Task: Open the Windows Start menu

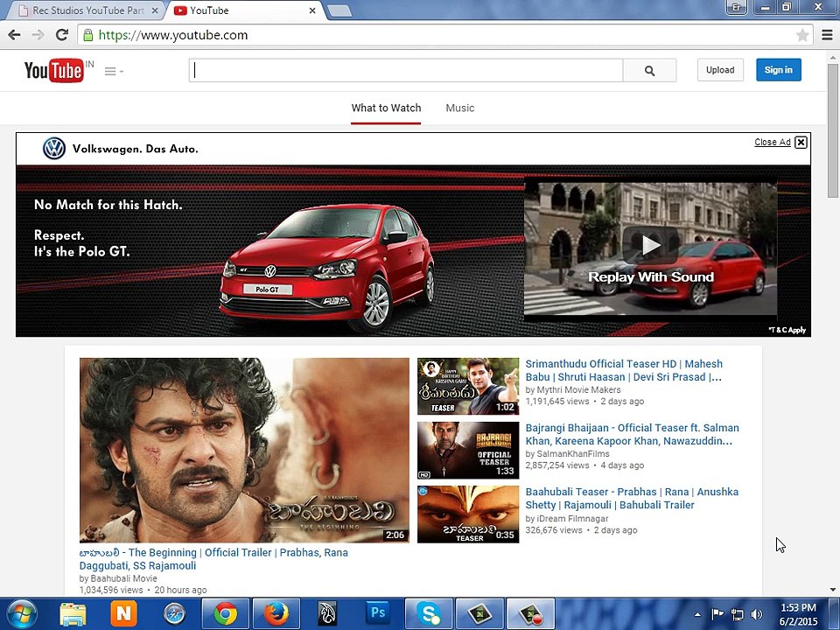Action: point(21,614)
